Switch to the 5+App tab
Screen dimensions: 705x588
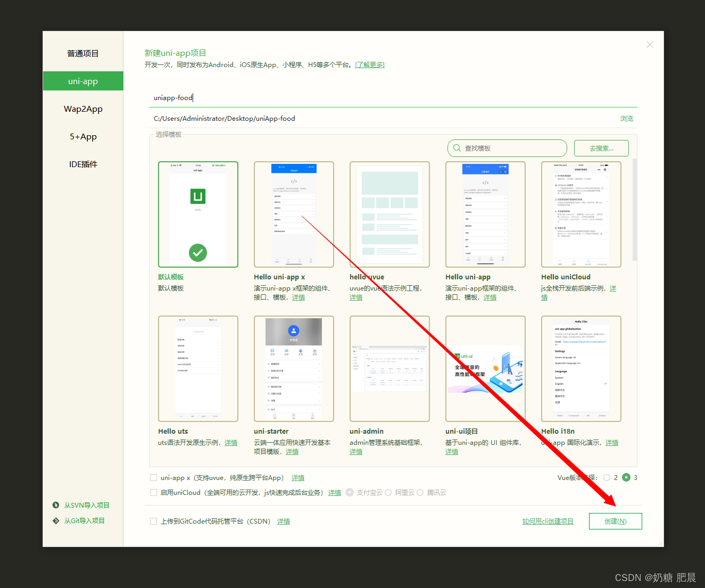coord(83,136)
